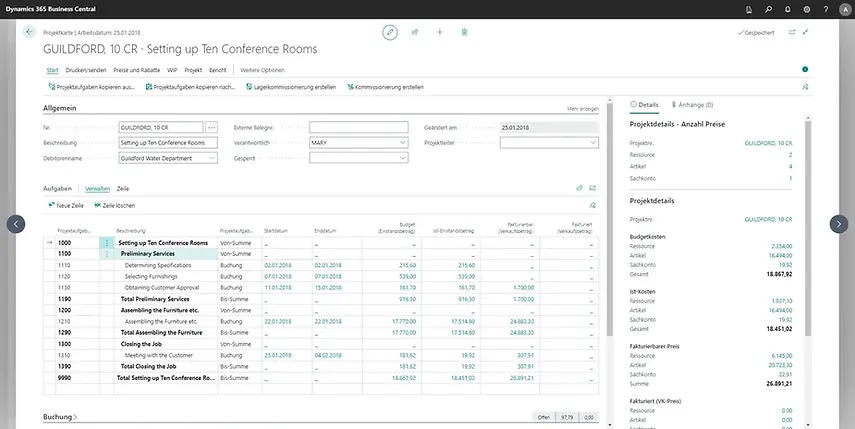855x429 pixels.
Task: Expand the Projektleiter dropdown
Action: [593, 143]
